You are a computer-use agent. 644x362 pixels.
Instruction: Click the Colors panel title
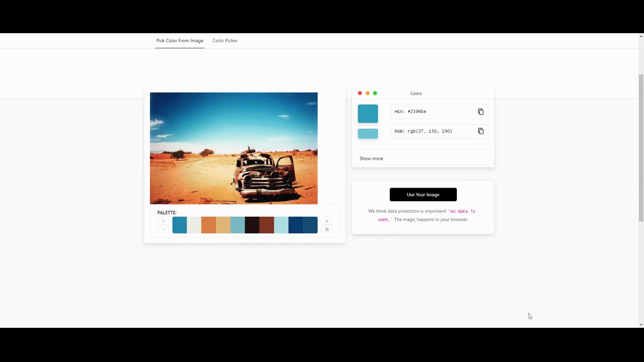point(416,94)
